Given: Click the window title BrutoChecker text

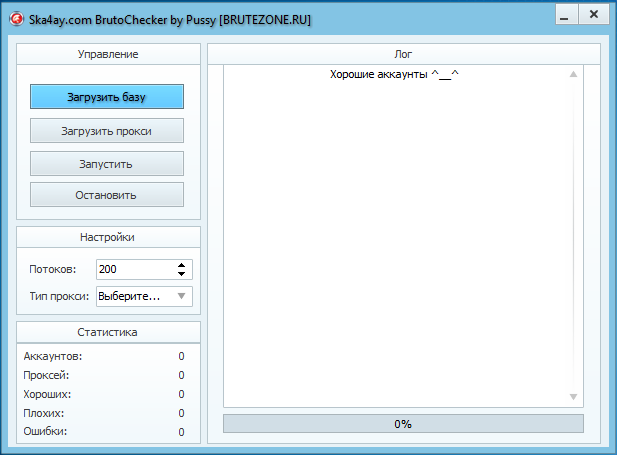Looking at the screenshot, I should coord(170,20).
